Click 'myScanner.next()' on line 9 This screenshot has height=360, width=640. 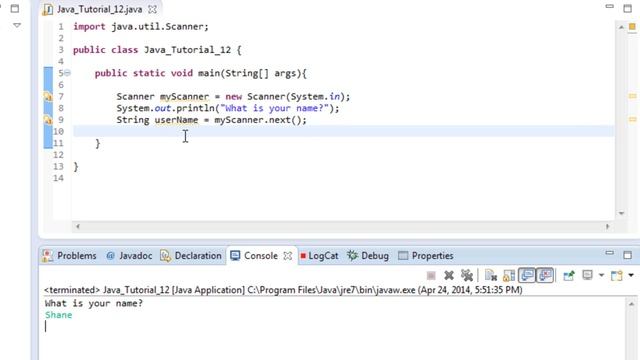tap(258, 120)
